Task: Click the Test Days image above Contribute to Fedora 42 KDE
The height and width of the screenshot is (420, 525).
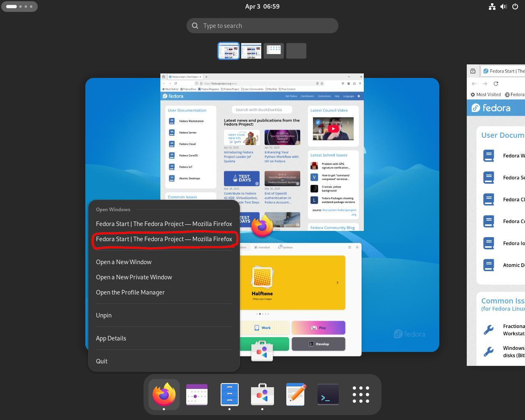Action: pyautogui.click(x=242, y=178)
